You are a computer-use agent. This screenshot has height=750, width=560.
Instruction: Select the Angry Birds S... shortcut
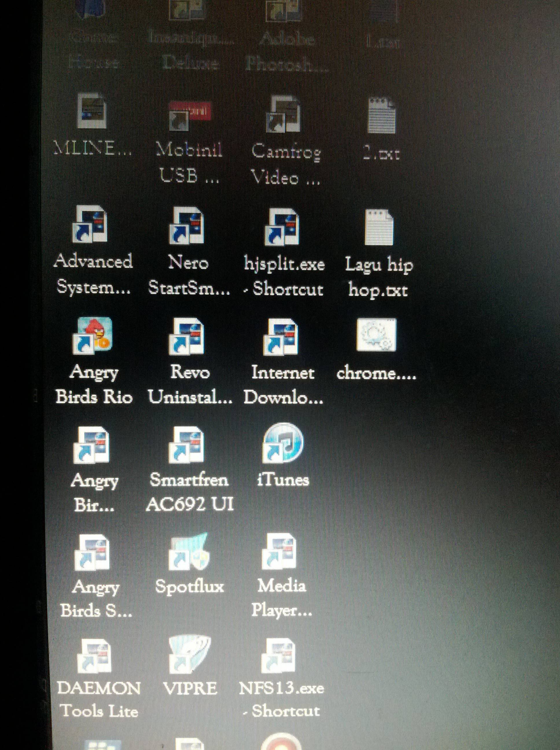pyautogui.click(x=93, y=553)
